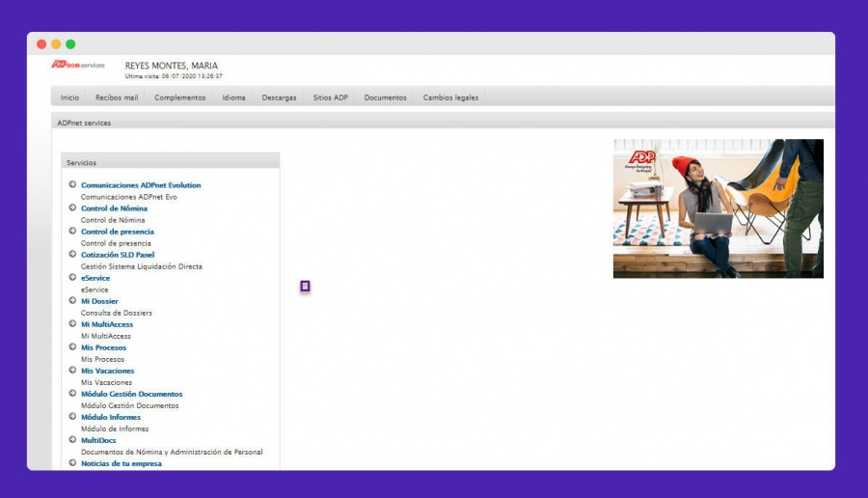
Task: Open Control de presencia link
Action: click(x=118, y=232)
